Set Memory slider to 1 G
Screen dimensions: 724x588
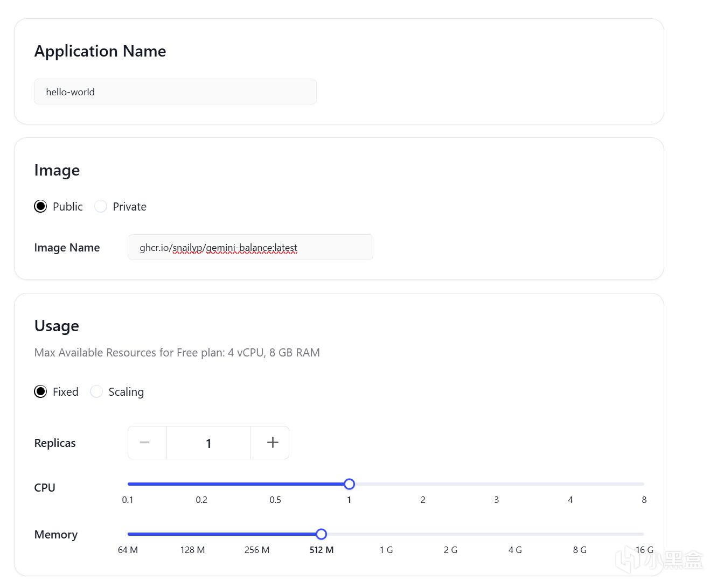386,534
